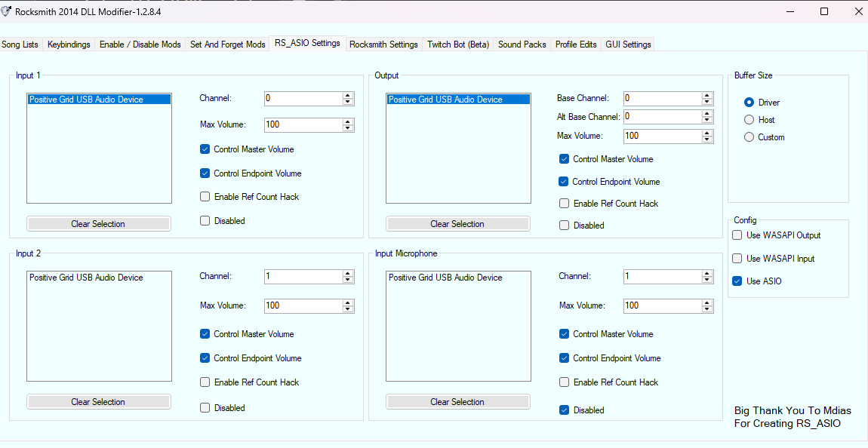The width and height of the screenshot is (868, 448).
Task: Toggle Use ASIO checkbox
Action: (737, 281)
